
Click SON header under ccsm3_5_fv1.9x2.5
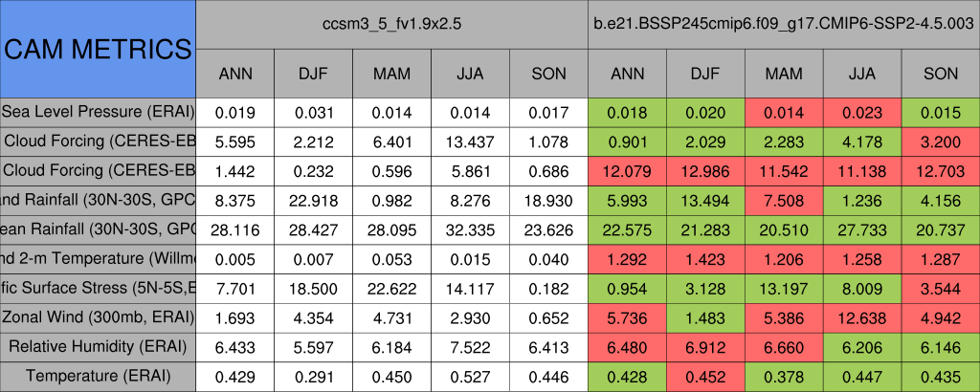(x=548, y=73)
